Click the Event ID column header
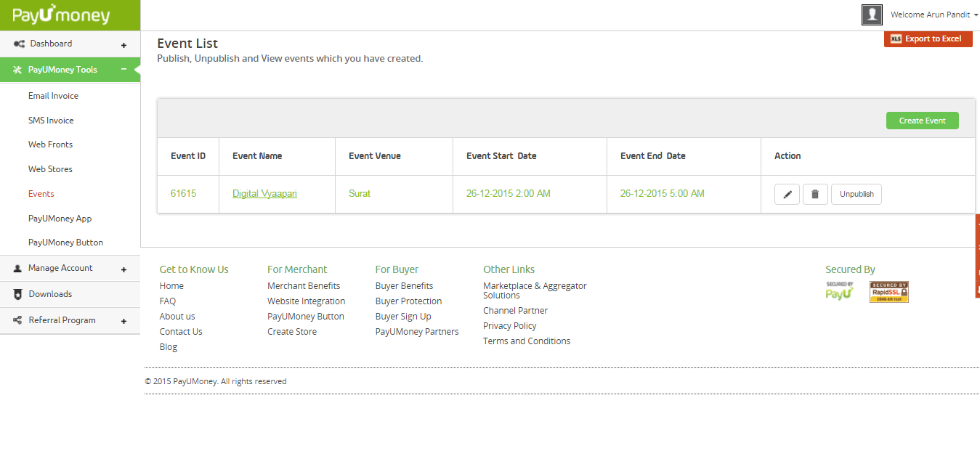Viewport: 980px width, 472px height. [188, 156]
